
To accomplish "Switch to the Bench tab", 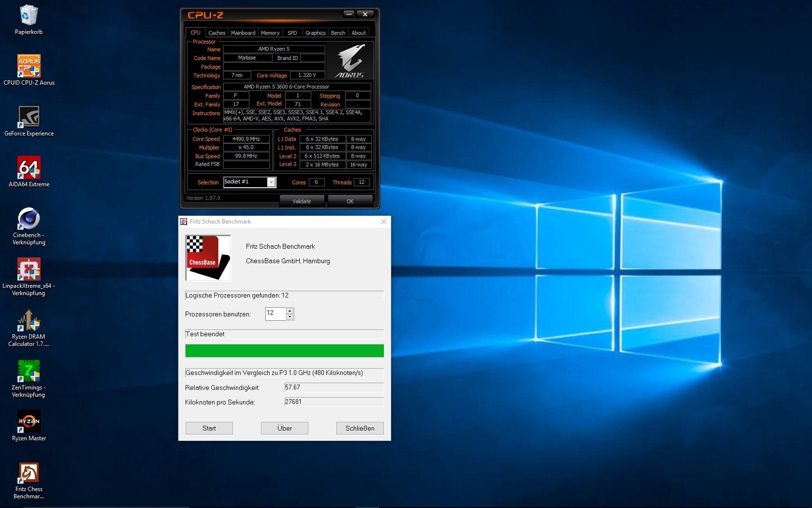I will pyautogui.click(x=338, y=33).
